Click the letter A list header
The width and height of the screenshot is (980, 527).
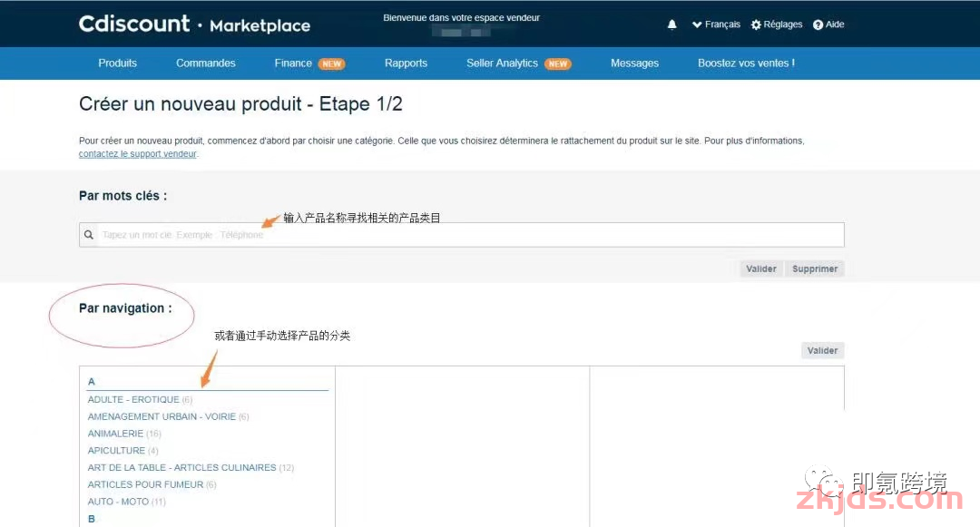92,382
